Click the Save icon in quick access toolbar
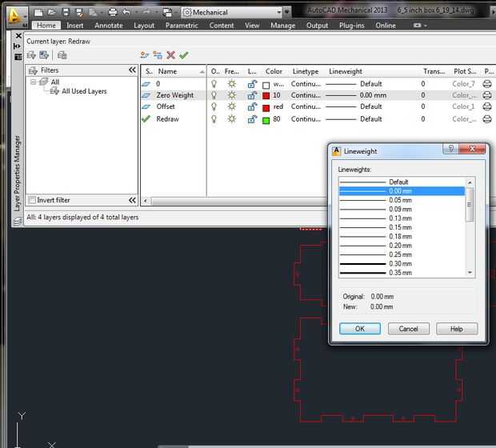The width and height of the screenshot is (496, 448). pyautogui.click(x=66, y=12)
